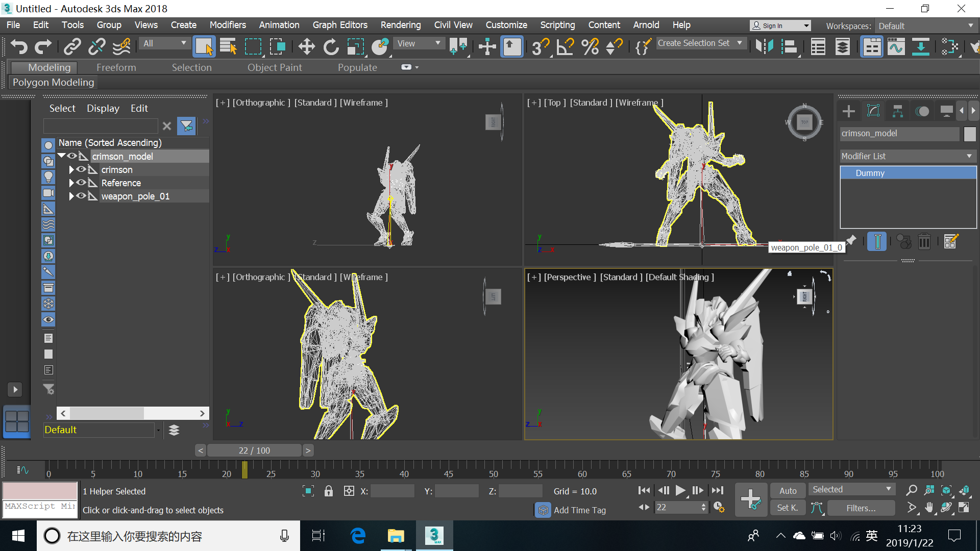This screenshot has width=980, height=551.
Task: Open Microsoft Edge from the taskbar
Action: (358, 536)
